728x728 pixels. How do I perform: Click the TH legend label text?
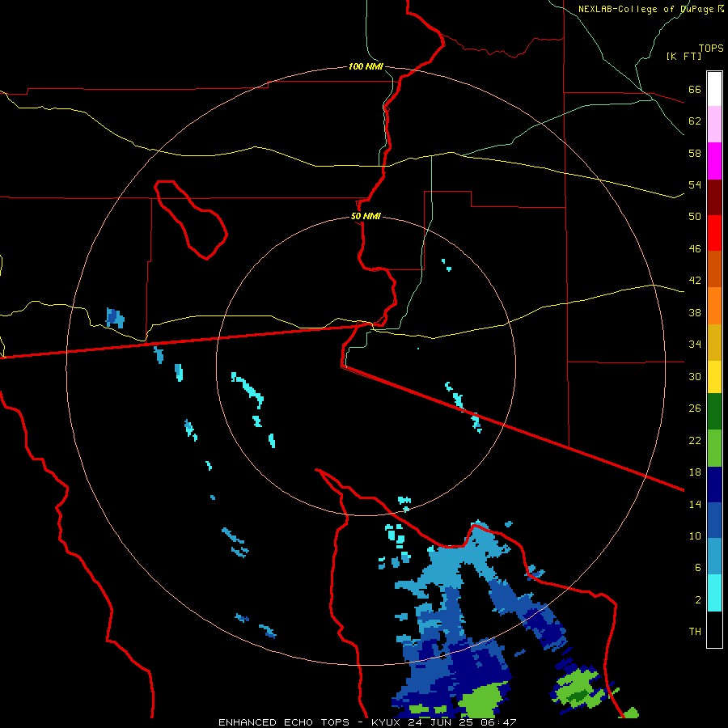(695, 632)
